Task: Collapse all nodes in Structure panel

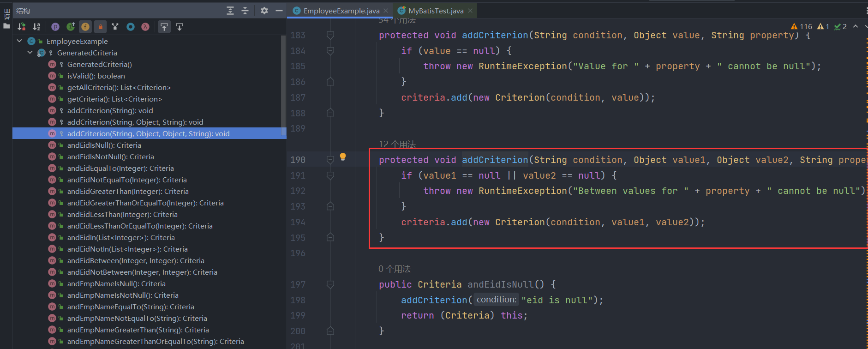Action: 245,11
